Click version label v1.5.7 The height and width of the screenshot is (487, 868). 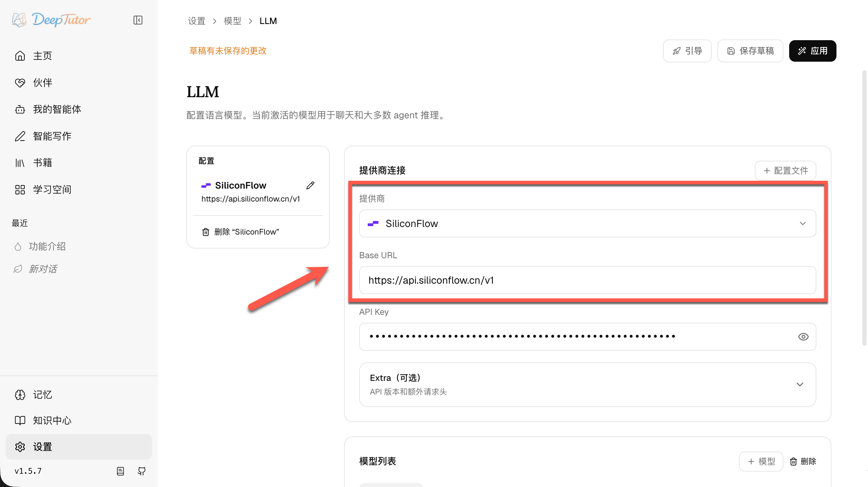click(28, 471)
